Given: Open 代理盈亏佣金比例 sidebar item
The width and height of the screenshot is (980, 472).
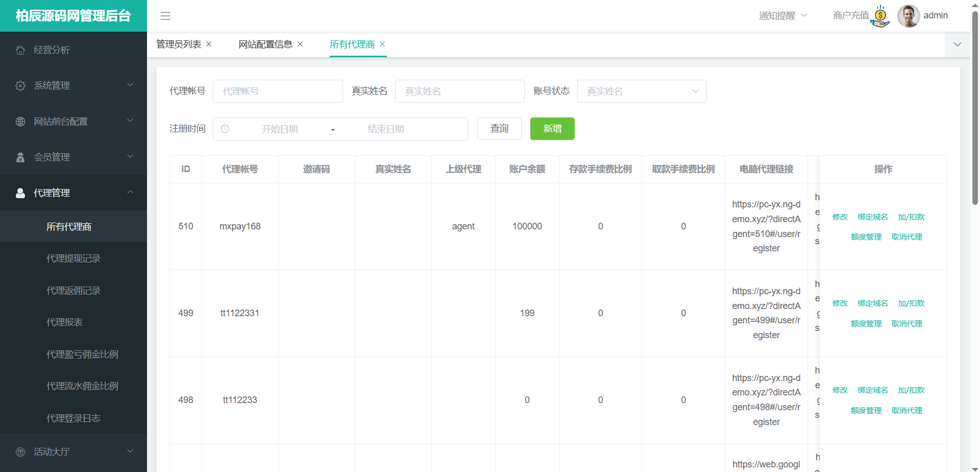Looking at the screenshot, I should 73,354.
